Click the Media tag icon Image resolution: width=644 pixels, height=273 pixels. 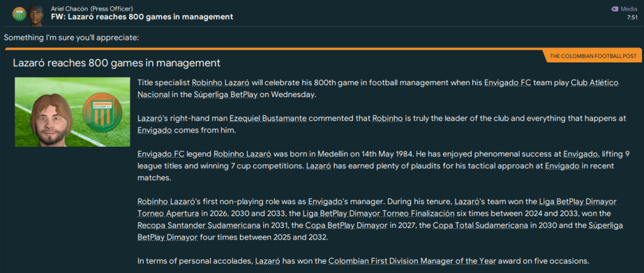615,9
